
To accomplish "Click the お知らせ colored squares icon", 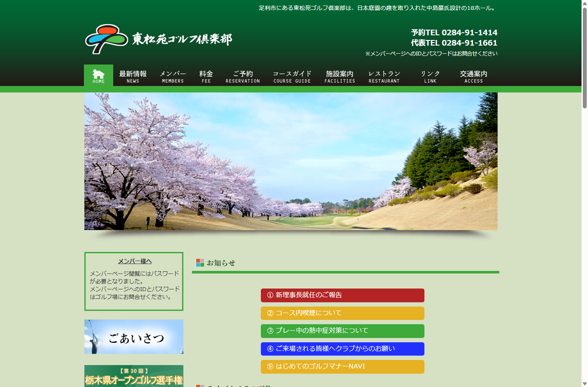I will pyautogui.click(x=200, y=263).
